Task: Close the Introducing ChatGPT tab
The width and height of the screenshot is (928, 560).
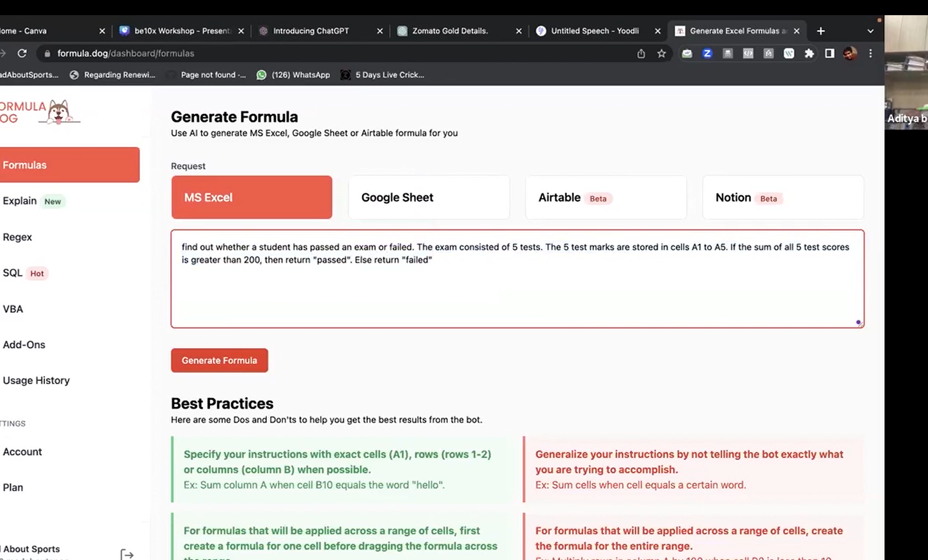Action: 380,31
